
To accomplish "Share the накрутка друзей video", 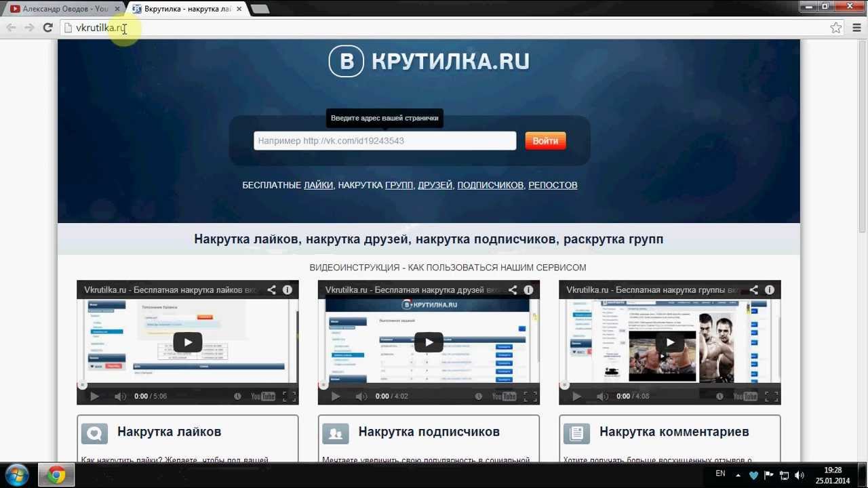I will coord(513,290).
